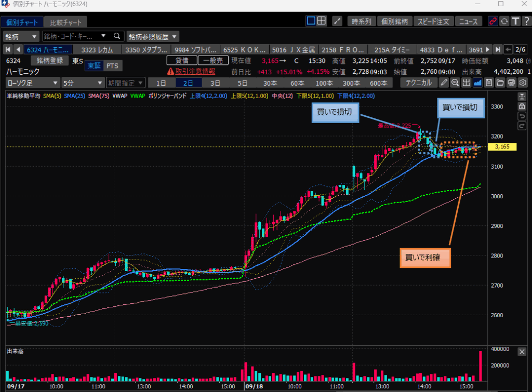Toggle the 出 volume display button
This screenshot has width=532, height=392.
[x=466, y=83]
